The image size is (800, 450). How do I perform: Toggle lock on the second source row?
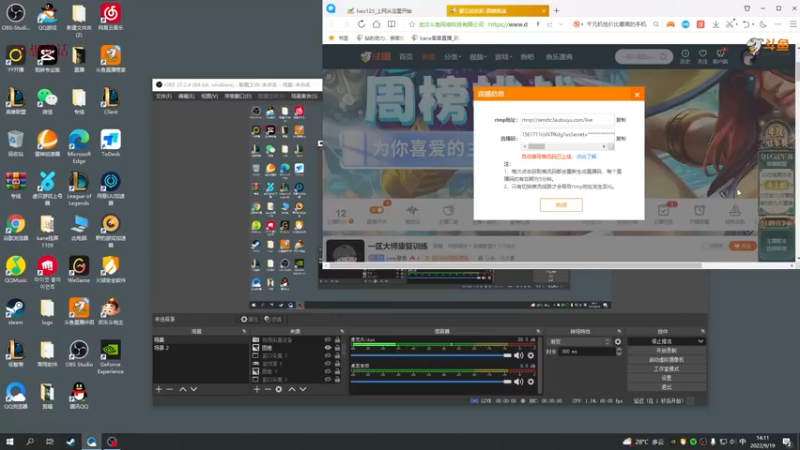click(337, 347)
